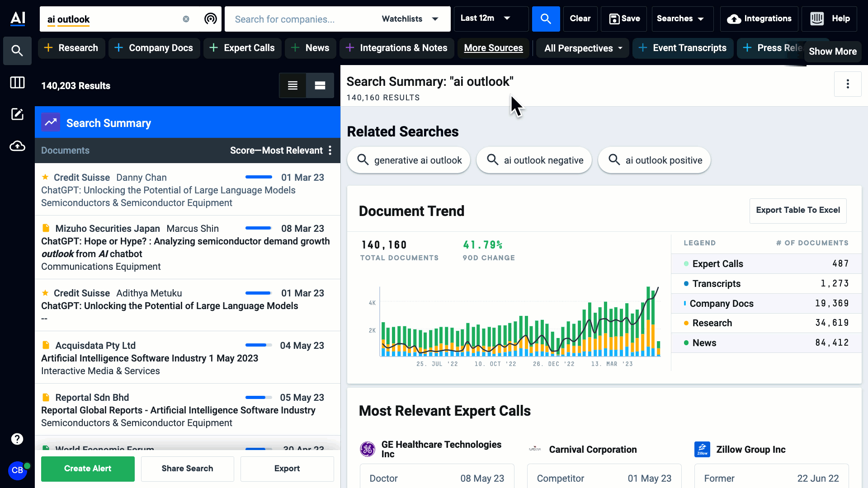Toggle Company Docs legend row
This screenshot has height=488, width=868.
(766, 303)
